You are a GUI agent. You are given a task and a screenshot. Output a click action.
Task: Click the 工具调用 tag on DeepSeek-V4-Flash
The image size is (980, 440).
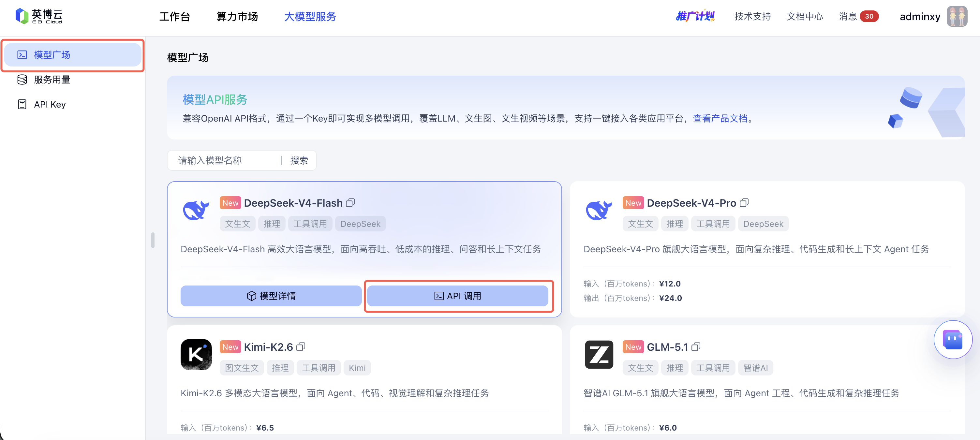tap(310, 224)
